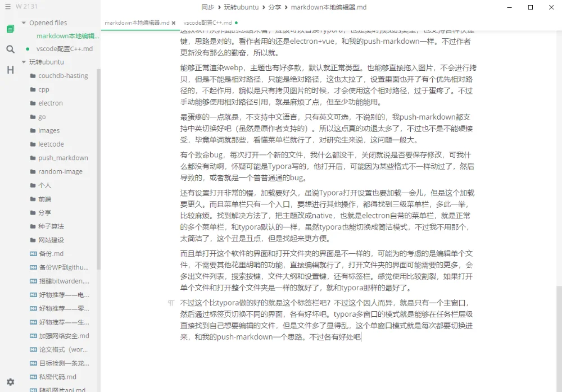
Task: Open the search panel with magnifier icon
Action: click(x=10, y=49)
